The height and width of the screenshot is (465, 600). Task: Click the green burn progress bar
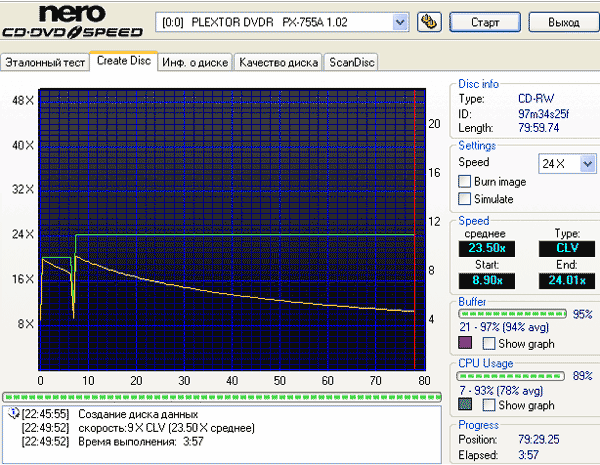pyautogui.click(x=222, y=397)
